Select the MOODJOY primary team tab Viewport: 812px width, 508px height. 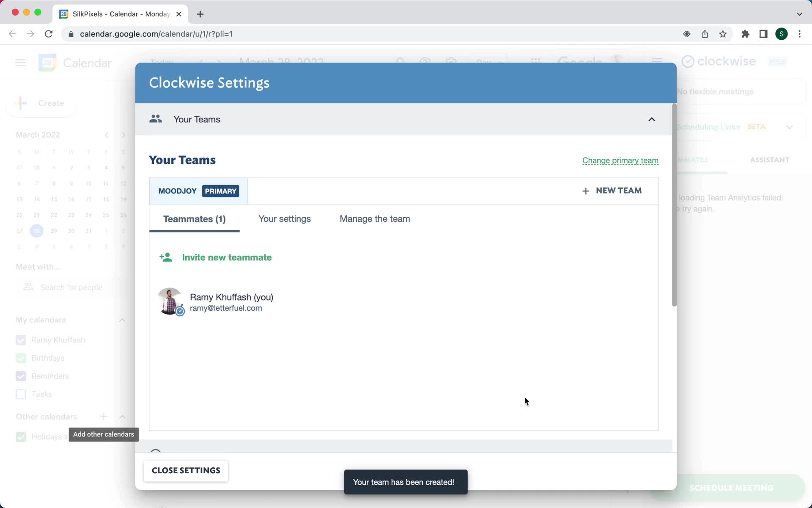pyautogui.click(x=198, y=191)
